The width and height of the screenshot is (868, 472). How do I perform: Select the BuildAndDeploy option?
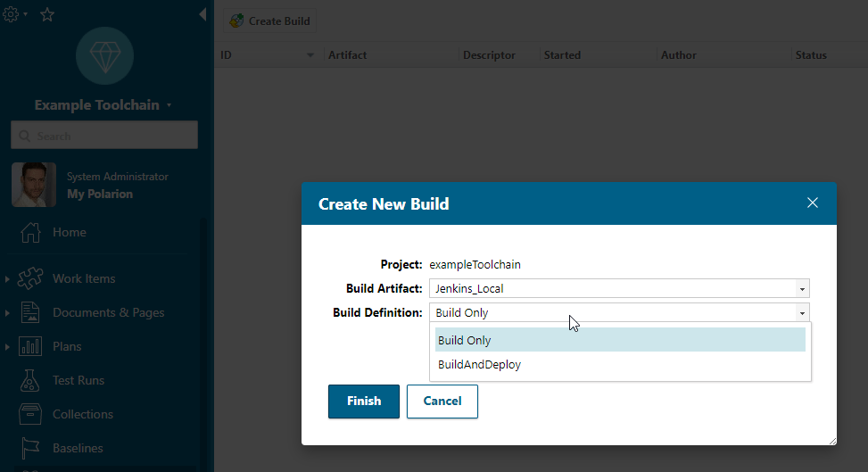479,364
